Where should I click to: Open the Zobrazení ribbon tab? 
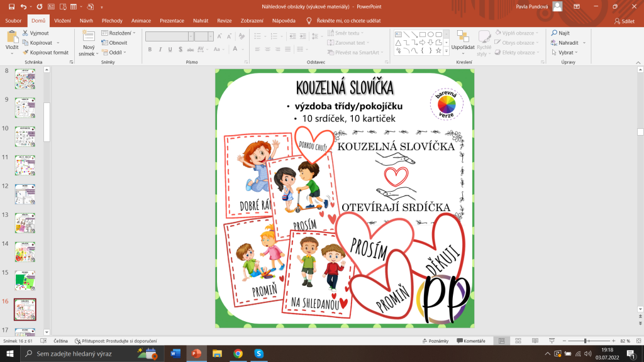click(x=252, y=20)
